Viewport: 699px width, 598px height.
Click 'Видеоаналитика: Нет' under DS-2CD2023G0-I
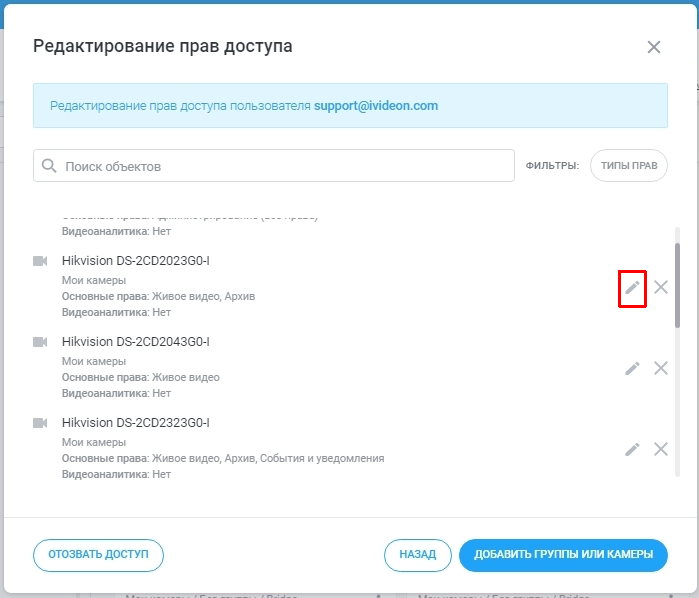pos(116,312)
